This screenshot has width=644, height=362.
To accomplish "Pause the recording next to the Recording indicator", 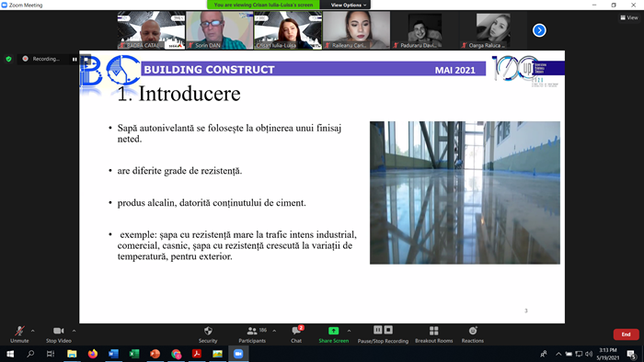I will [75, 60].
